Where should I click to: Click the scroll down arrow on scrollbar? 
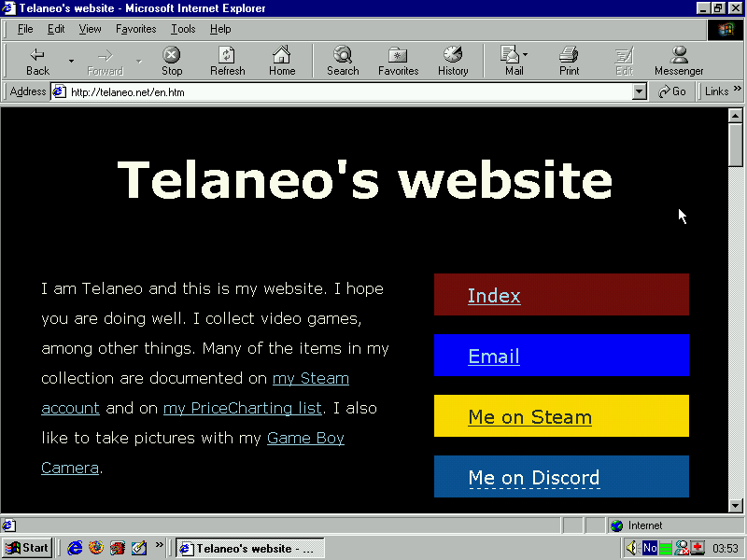click(x=736, y=505)
